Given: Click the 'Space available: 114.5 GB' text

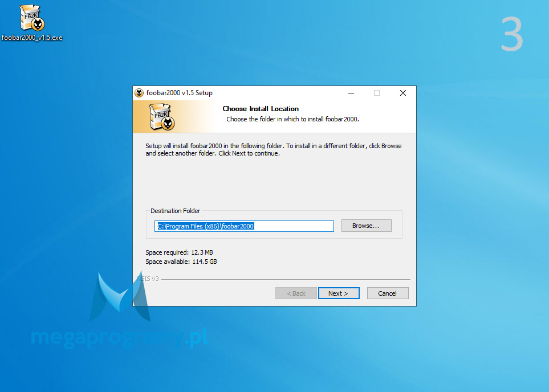Looking at the screenshot, I should [181, 262].
